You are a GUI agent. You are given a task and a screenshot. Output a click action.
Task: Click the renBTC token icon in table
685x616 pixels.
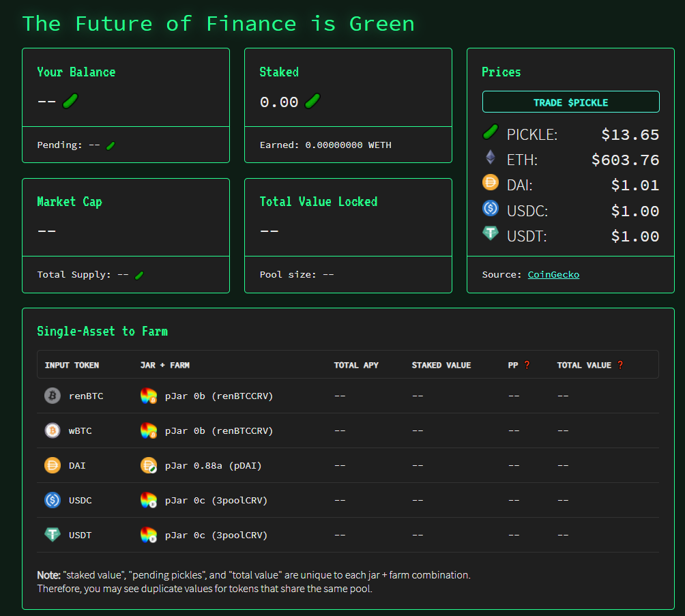tap(53, 396)
